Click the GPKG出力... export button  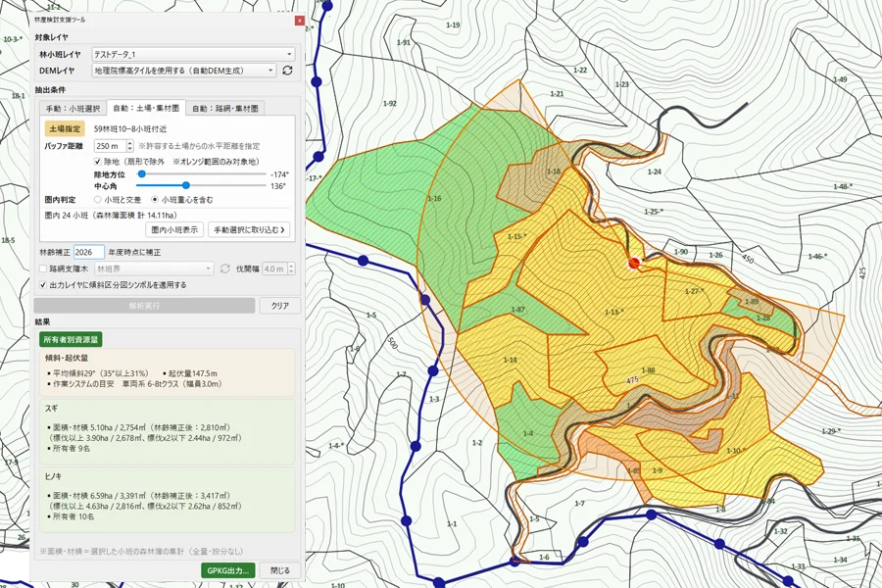(227, 570)
